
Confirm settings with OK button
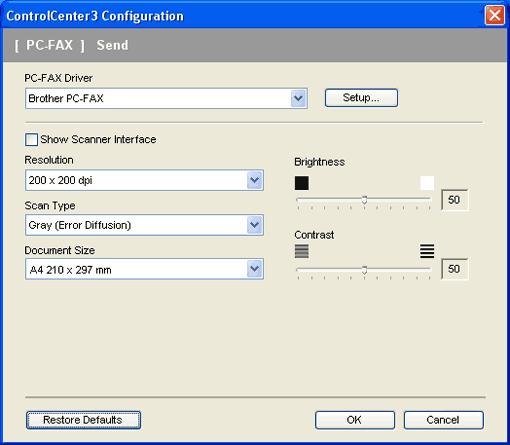point(355,420)
